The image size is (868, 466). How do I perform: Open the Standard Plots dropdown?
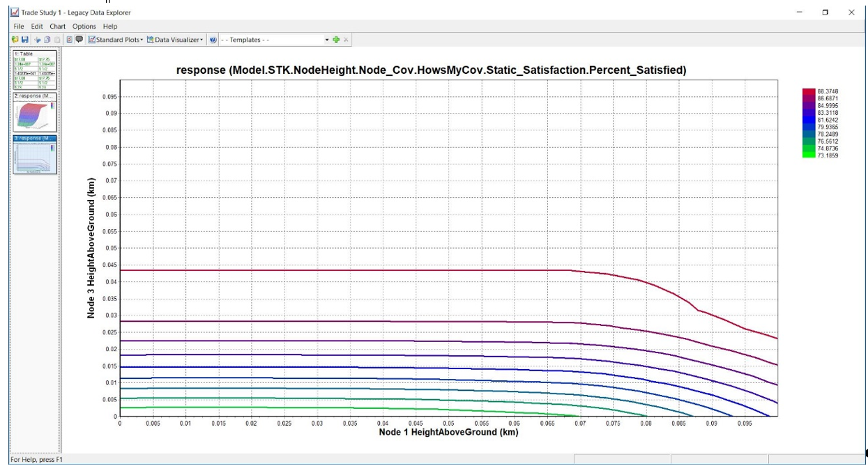pyautogui.click(x=116, y=40)
